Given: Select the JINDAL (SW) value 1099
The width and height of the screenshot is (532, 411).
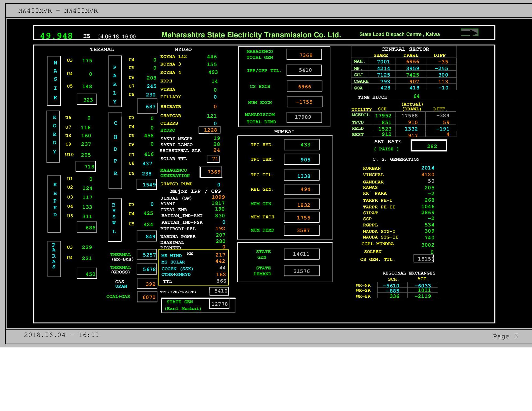Looking at the screenshot, I should [218, 197].
